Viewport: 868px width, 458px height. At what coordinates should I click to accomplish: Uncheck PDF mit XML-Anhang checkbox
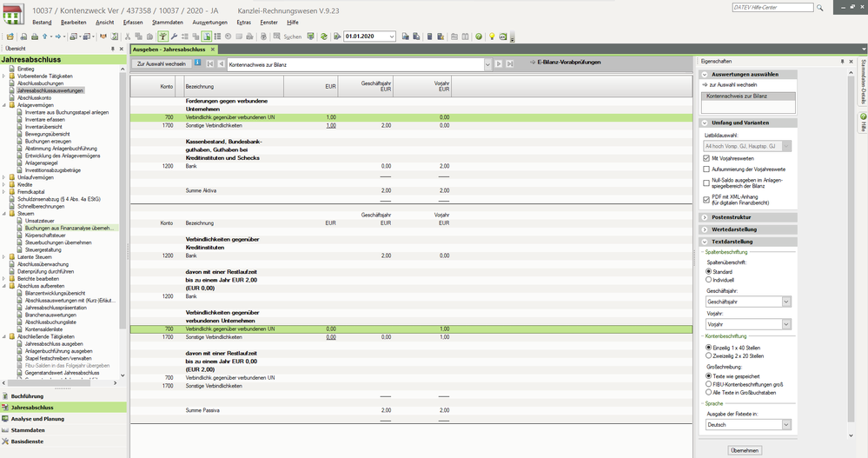[x=706, y=199]
